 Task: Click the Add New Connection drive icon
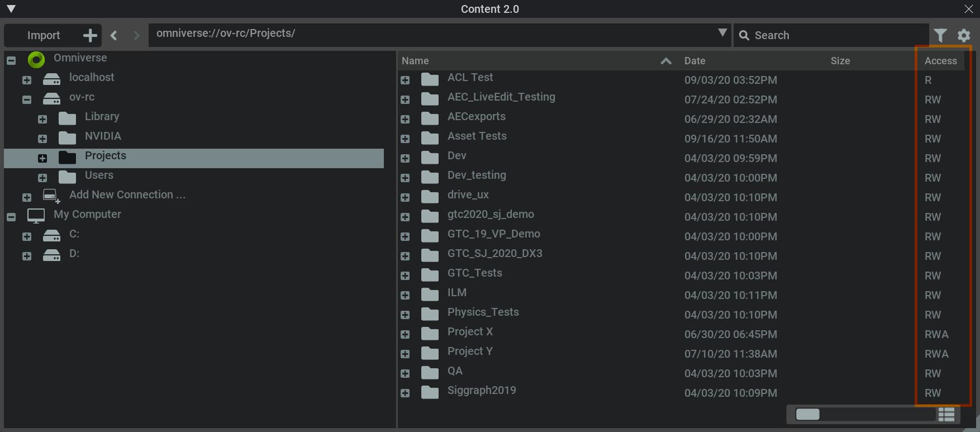click(x=51, y=196)
